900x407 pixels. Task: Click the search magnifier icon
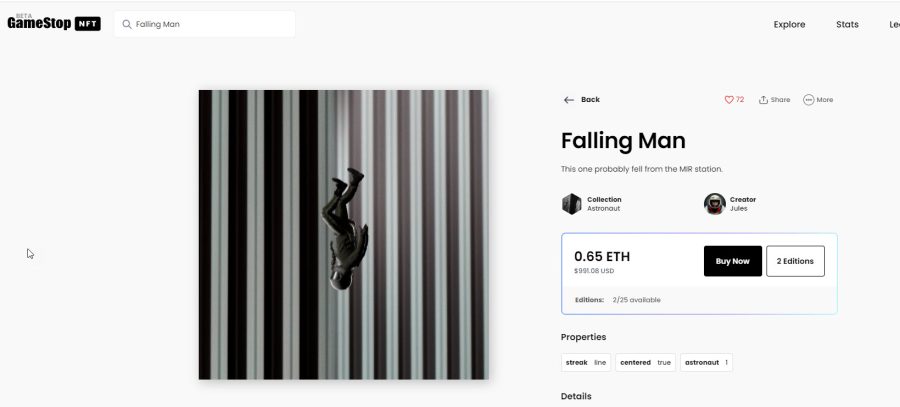tap(127, 25)
